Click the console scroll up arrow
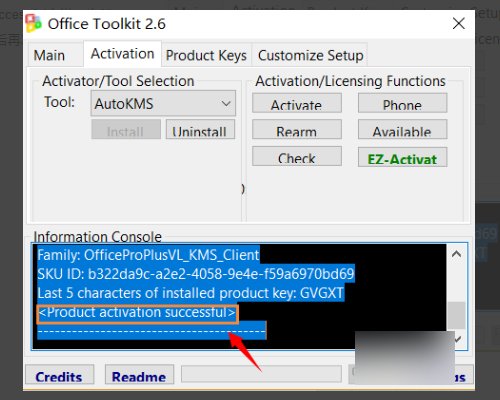The width and height of the screenshot is (500, 400). (456, 254)
